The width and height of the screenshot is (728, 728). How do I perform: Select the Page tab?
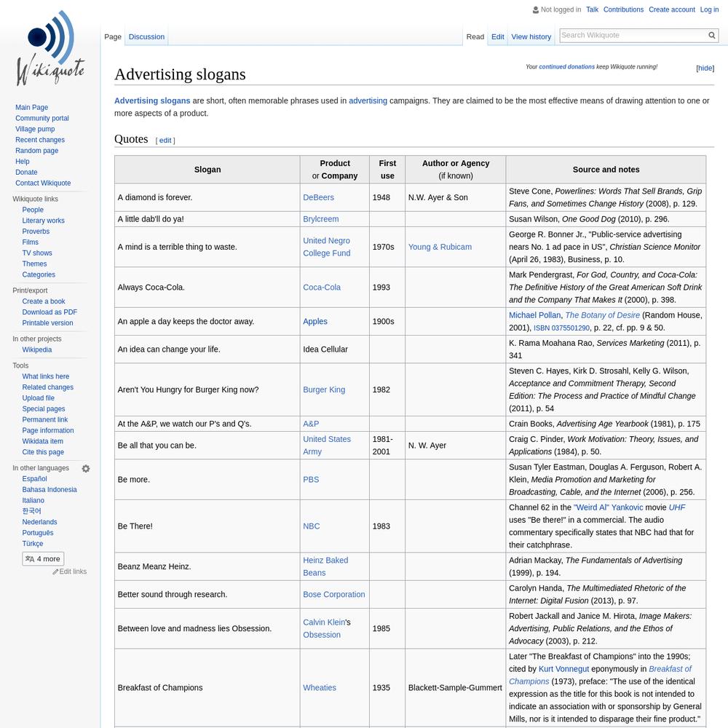tap(113, 36)
